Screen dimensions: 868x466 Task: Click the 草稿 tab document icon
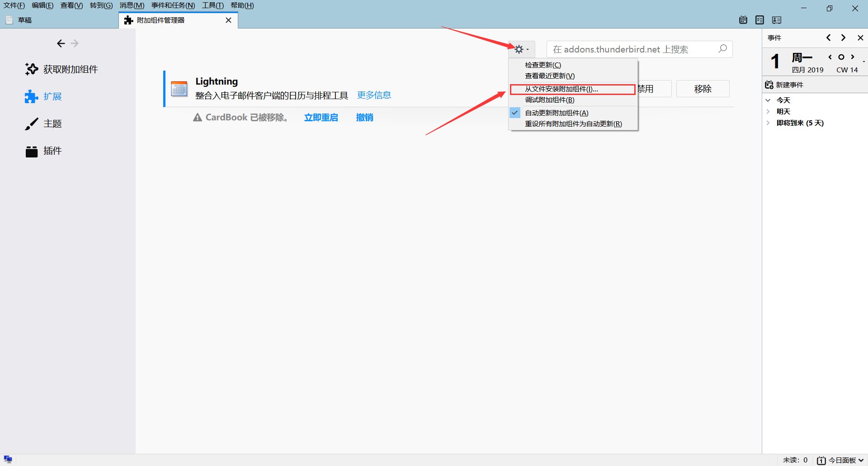pyautogui.click(x=9, y=20)
